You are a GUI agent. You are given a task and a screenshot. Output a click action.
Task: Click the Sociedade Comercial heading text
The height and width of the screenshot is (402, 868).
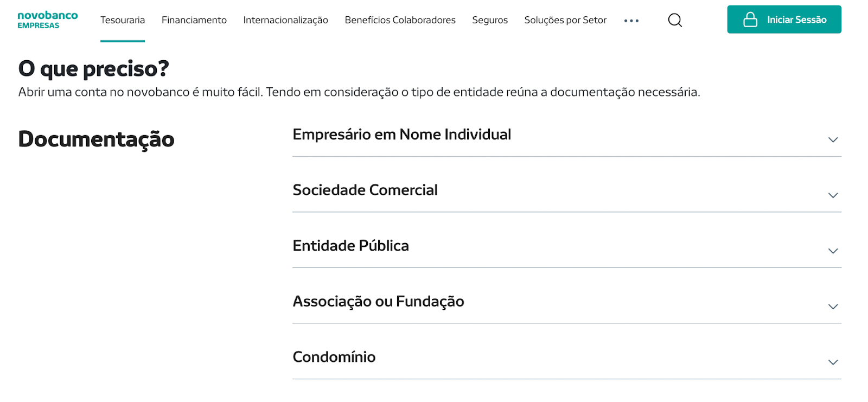coord(365,190)
